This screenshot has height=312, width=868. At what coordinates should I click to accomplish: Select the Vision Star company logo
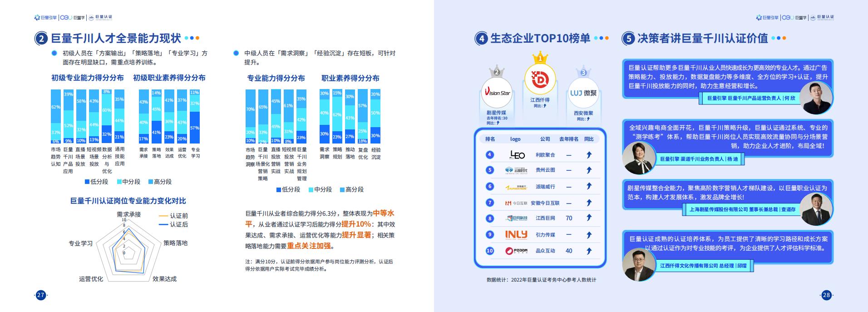tap(497, 93)
